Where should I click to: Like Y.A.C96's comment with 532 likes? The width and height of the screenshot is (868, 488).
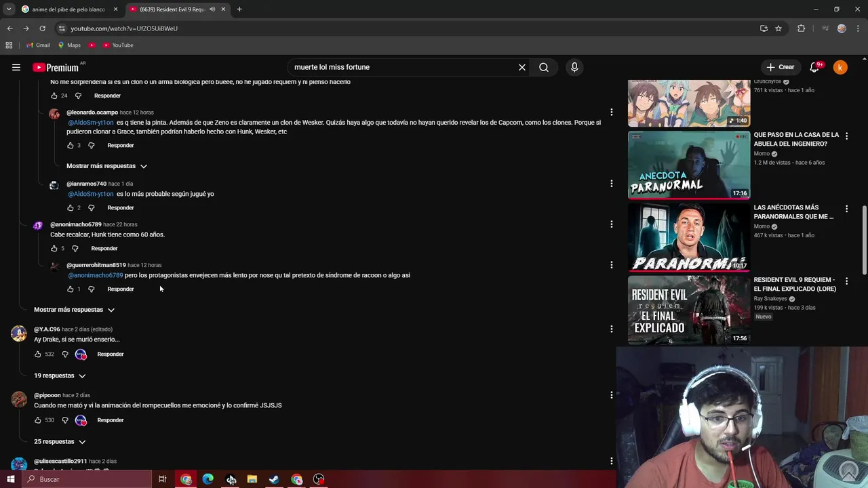click(38, 354)
